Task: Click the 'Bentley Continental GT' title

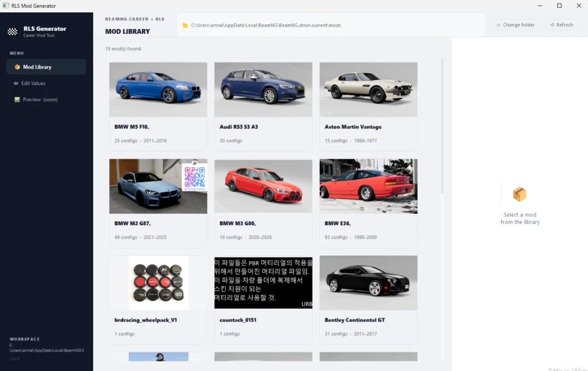Action: tap(354, 320)
